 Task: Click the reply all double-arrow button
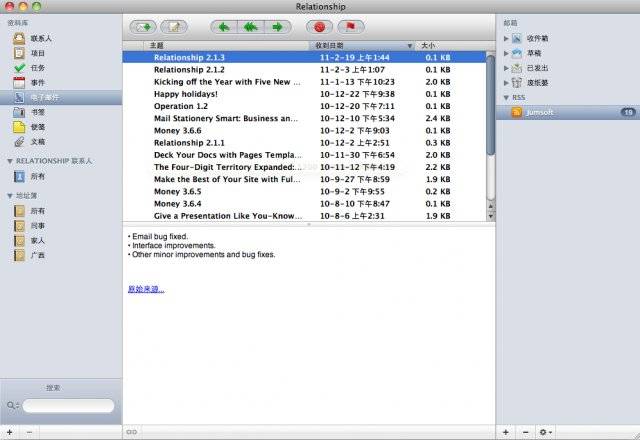coord(250,27)
